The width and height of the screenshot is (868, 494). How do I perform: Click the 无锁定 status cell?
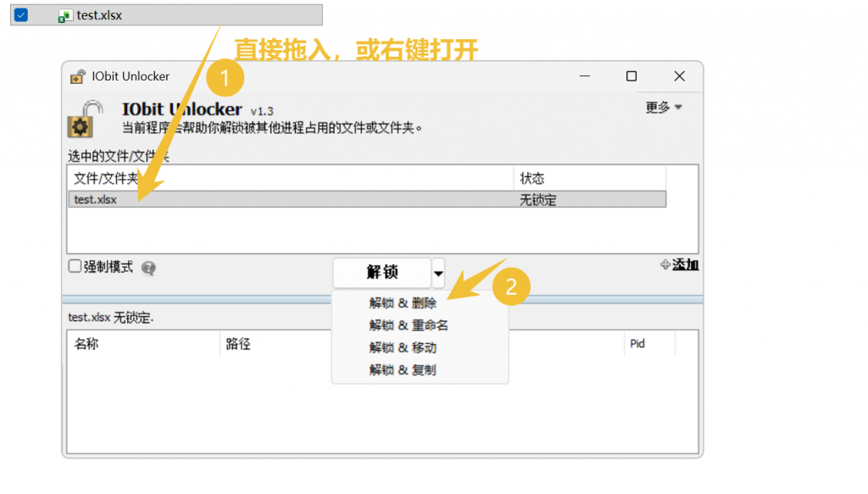537,200
